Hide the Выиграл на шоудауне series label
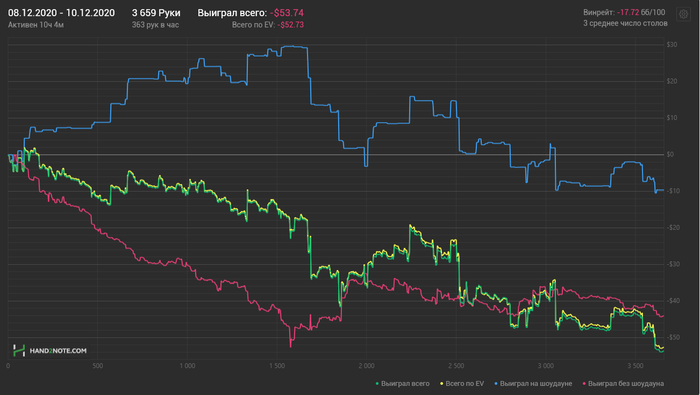This screenshot has width=700, height=395. [x=536, y=384]
